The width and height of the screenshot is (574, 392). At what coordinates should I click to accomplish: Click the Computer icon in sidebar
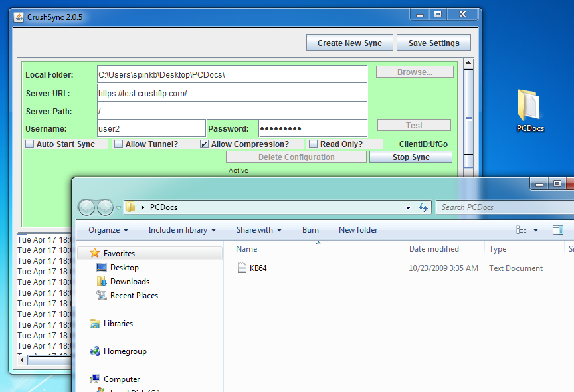pyautogui.click(x=95, y=379)
